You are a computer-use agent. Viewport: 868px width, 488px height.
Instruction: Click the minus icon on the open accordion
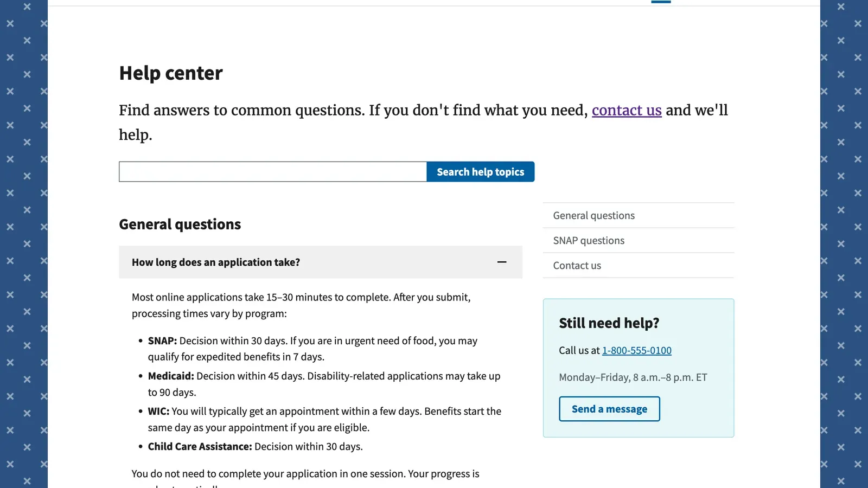click(x=502, y=262)
